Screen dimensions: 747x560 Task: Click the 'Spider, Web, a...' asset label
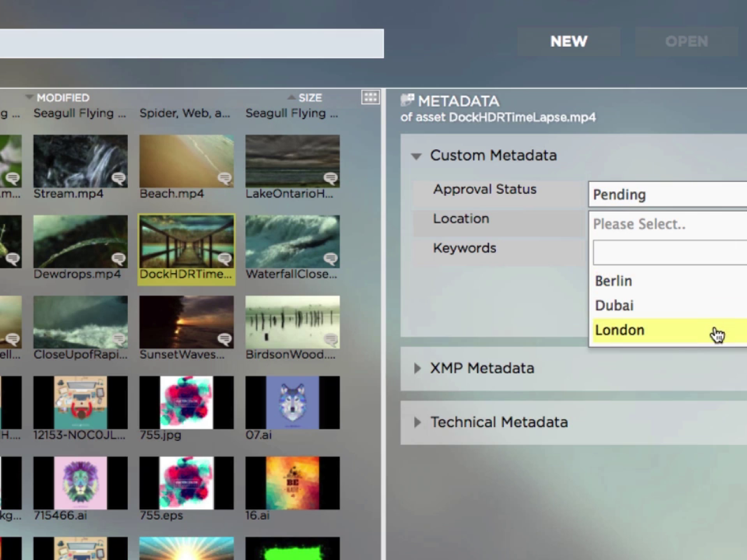coord(184,113)
